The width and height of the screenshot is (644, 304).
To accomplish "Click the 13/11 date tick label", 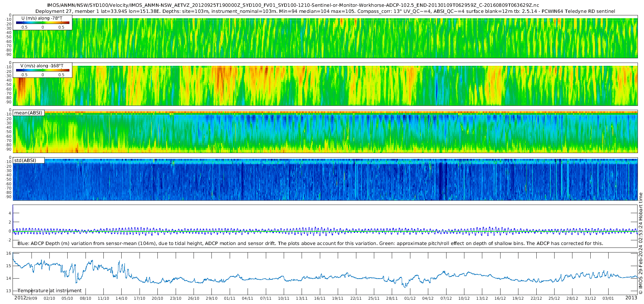I will [302, 298].
